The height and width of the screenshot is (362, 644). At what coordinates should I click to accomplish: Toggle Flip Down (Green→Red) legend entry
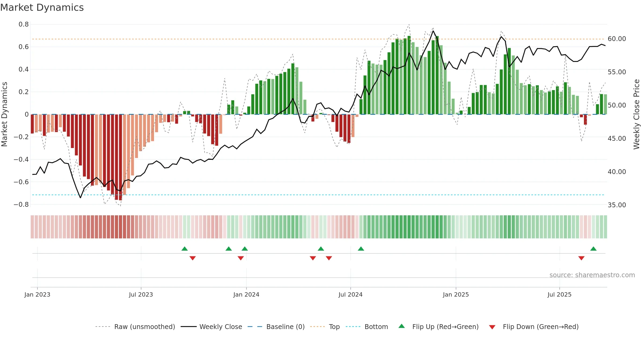534,327
